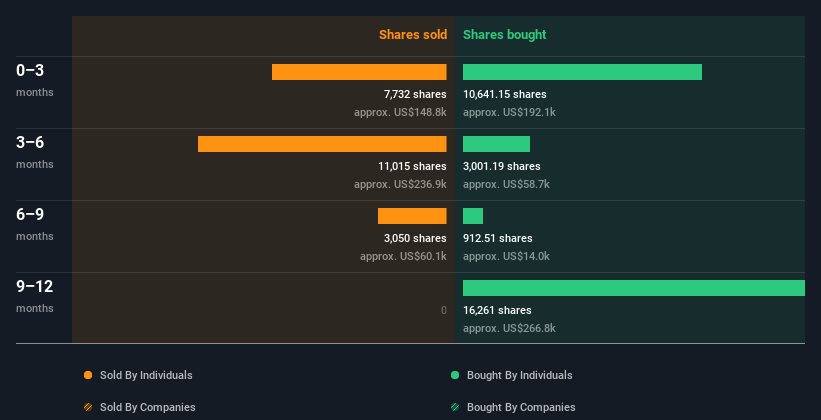Click the 6–9 months green bought bar
The image size is (821, 420).
click(473, 216)
